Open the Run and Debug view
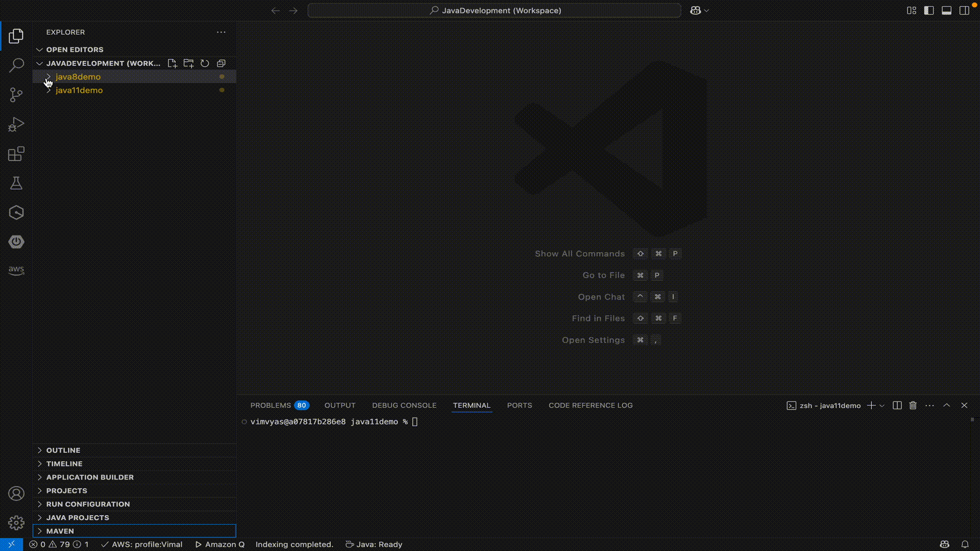 point(16,124)
